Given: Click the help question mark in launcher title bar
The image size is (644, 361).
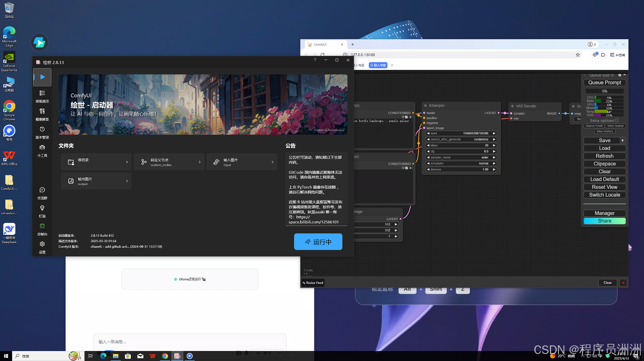Looking at the screenshot, I should pos(315,60).
